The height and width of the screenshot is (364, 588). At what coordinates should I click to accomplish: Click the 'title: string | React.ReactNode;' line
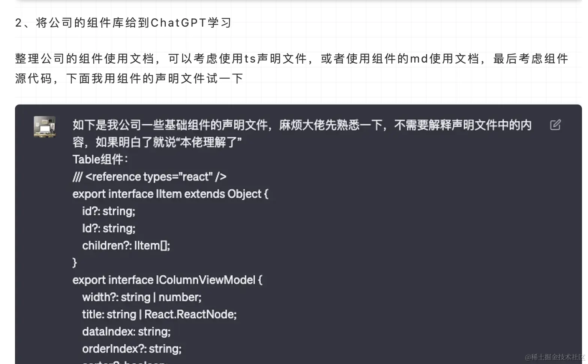coord(159,315)
